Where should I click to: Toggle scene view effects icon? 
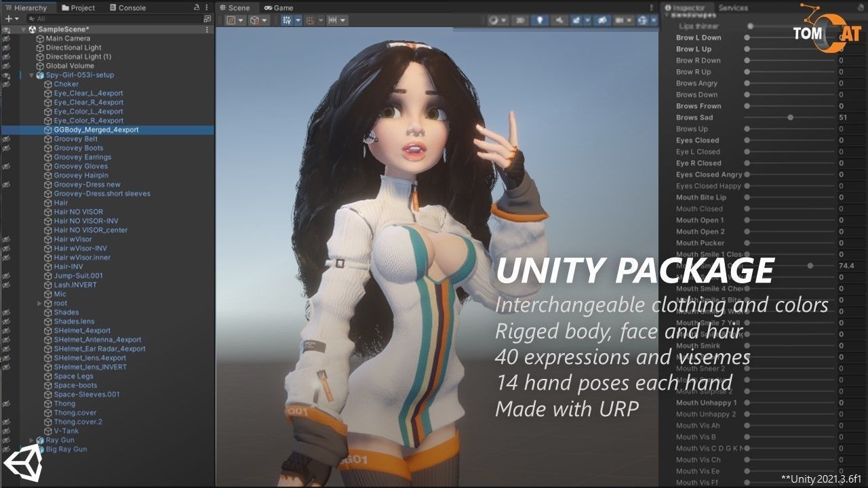(x=578, y=20)
